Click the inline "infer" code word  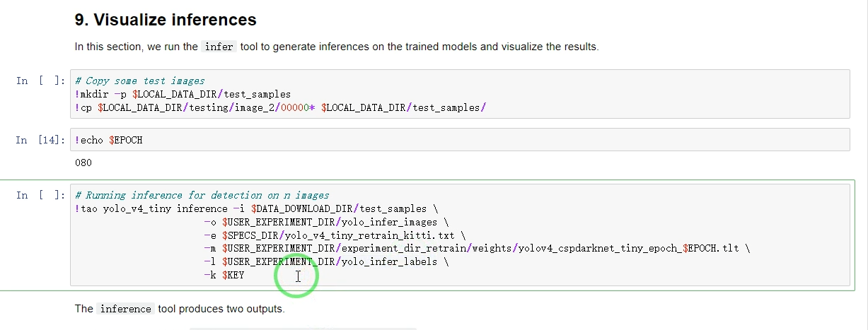(x=219, y=47)
